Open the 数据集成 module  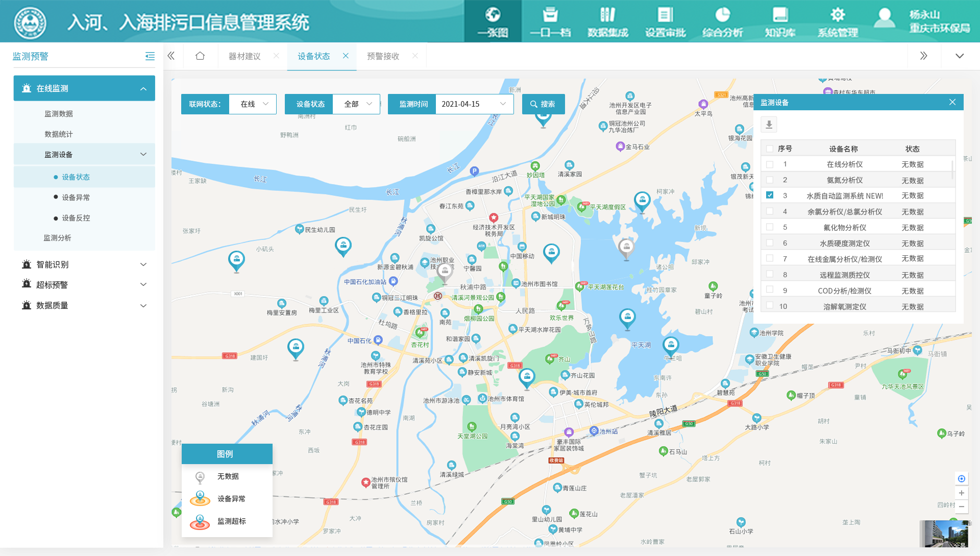click(607, 21)
